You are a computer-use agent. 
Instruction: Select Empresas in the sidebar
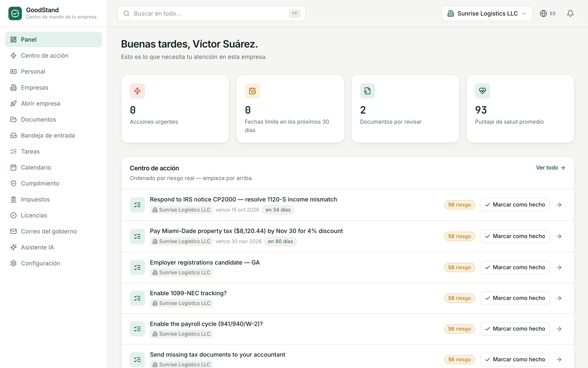click(x=54, y=87)
